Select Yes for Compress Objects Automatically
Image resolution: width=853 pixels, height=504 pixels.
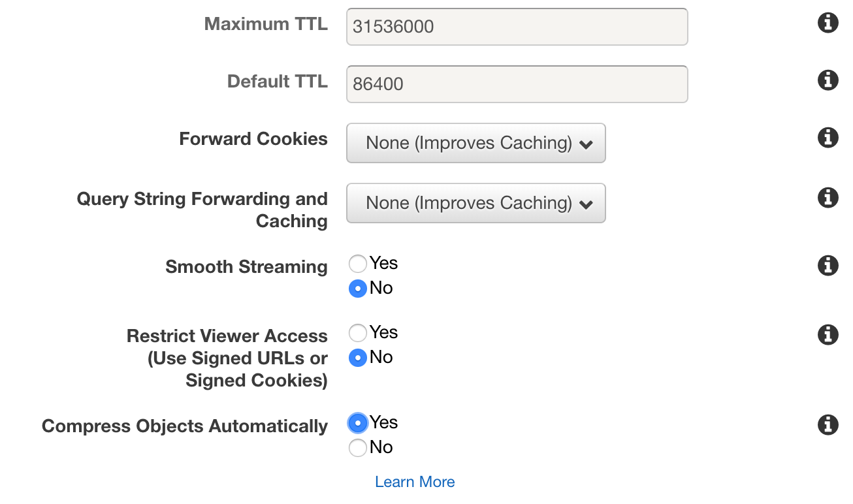357,423
